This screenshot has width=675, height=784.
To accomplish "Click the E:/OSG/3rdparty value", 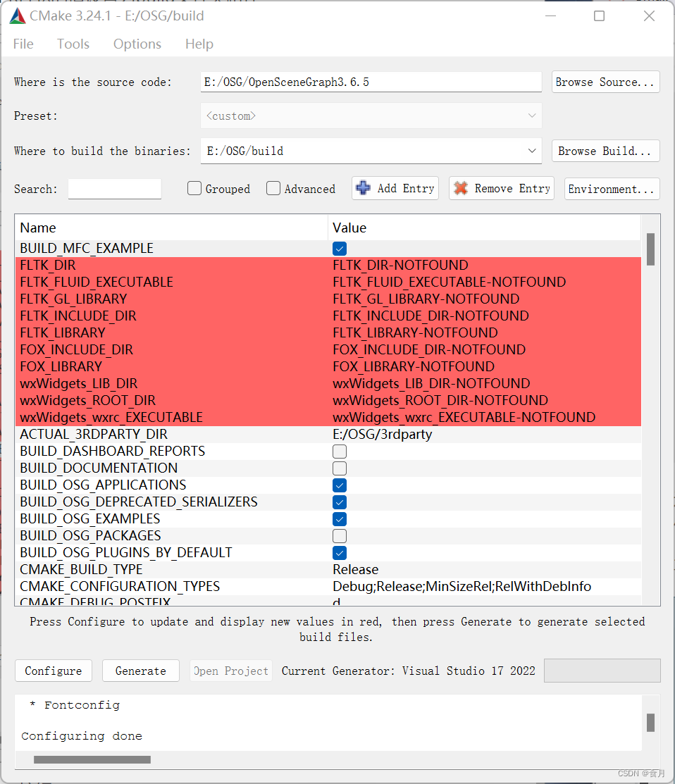I will (382, 435).
